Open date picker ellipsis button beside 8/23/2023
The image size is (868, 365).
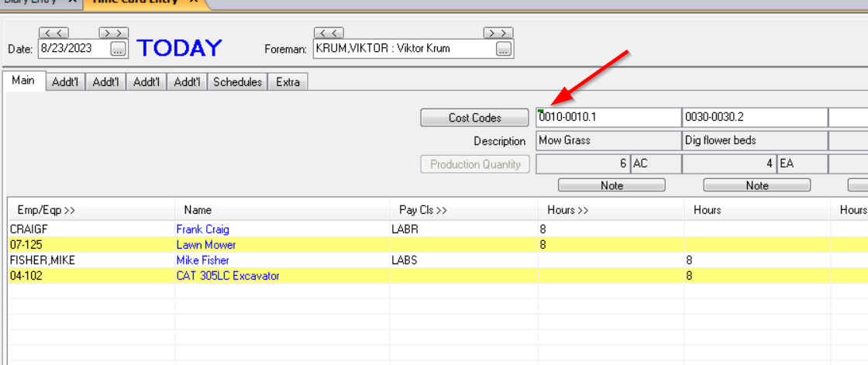click(x=118, y=50)
